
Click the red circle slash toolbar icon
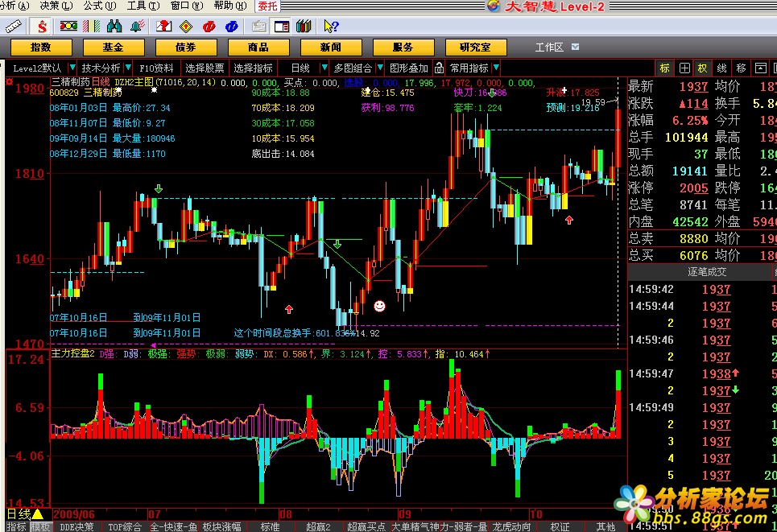point(209,27)
